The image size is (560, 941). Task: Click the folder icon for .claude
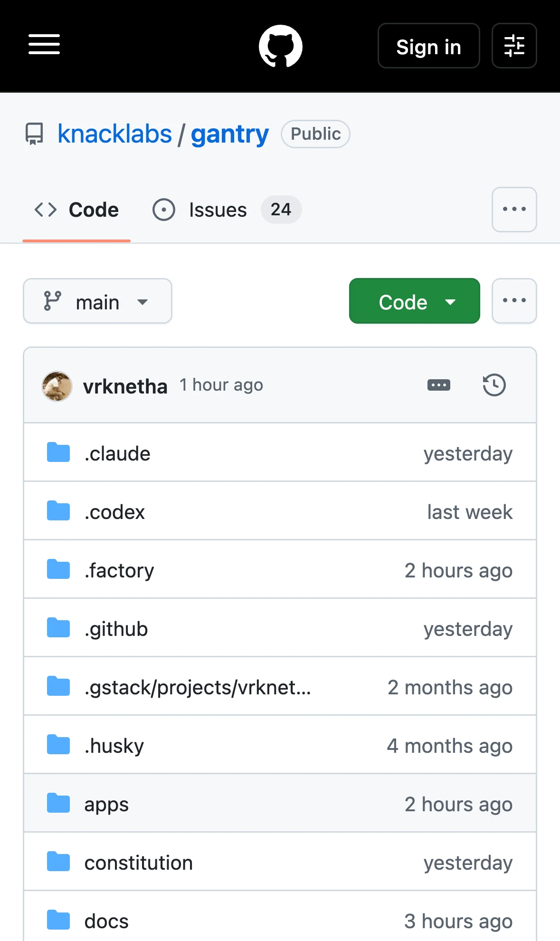coord(58,452)
